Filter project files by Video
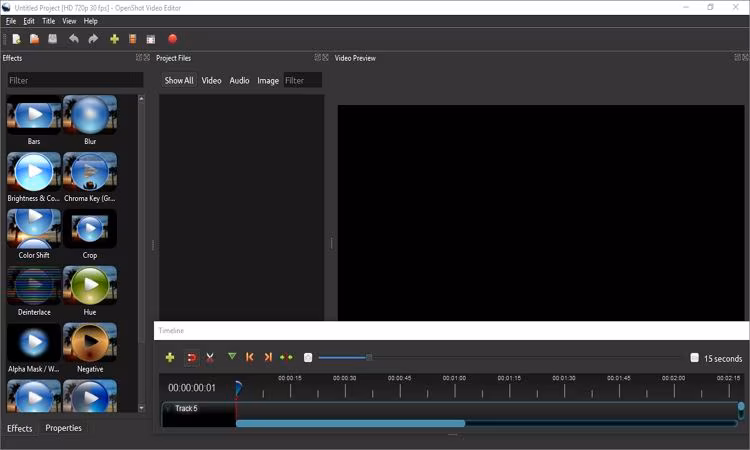 click(x=211, y=80)
